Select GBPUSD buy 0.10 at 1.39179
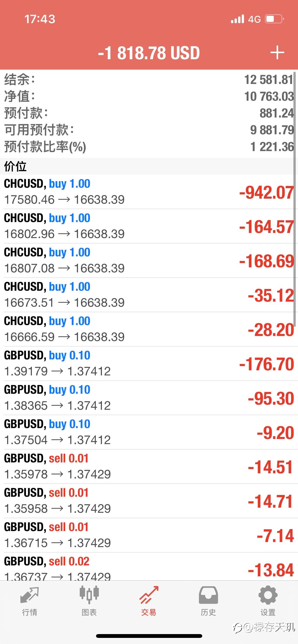The height and width of the screenshot is (644, 298). click(x=149, y=363)
